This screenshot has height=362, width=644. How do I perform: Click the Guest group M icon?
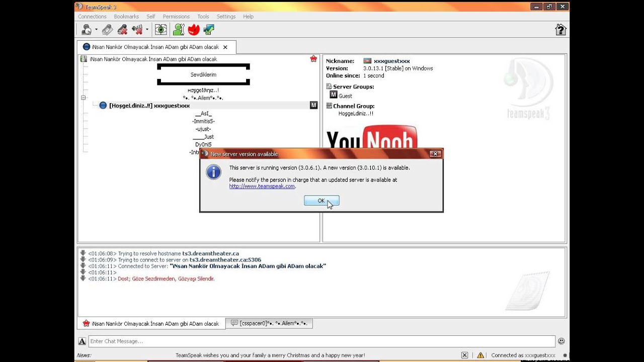pyautogui.click(x=333, y=95)
